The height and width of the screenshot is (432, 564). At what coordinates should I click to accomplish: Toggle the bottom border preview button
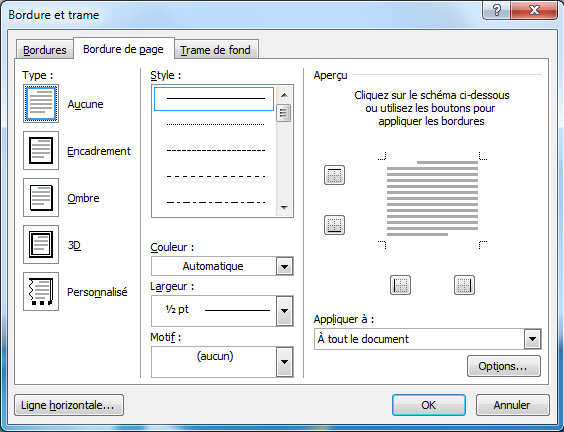pyautogui.click(x=335, y=225)
